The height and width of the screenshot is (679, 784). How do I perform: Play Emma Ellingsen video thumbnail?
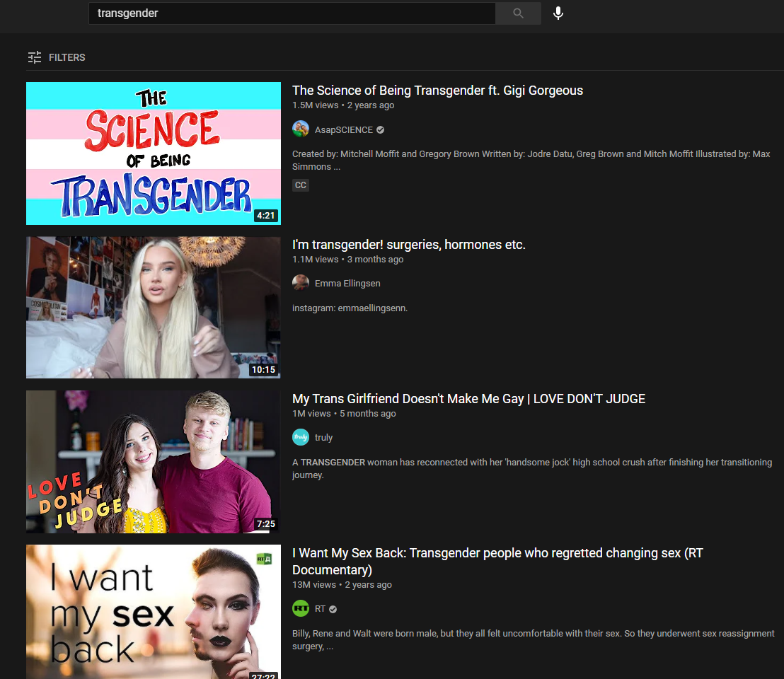coord(154,307)
